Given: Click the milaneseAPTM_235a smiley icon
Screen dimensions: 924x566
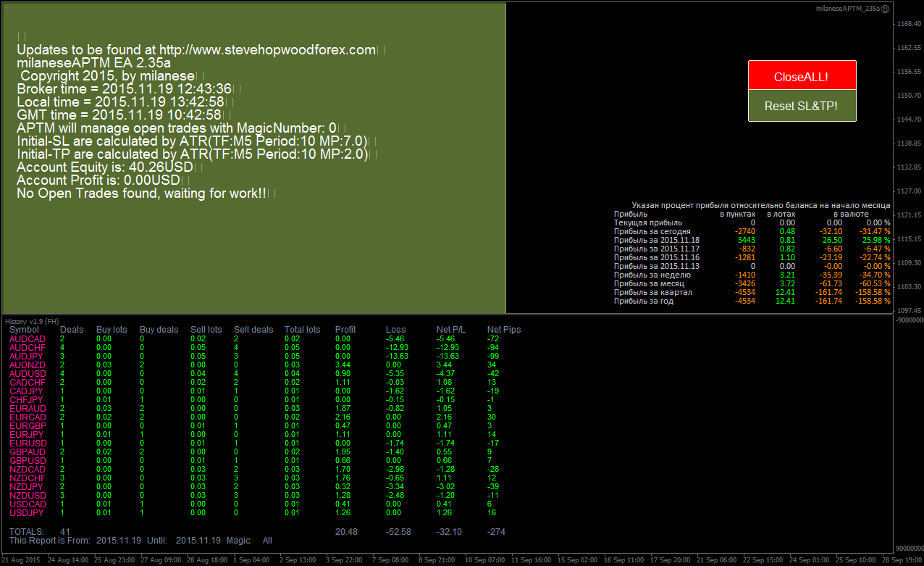Looking at the screenshot, I should 886,9.
